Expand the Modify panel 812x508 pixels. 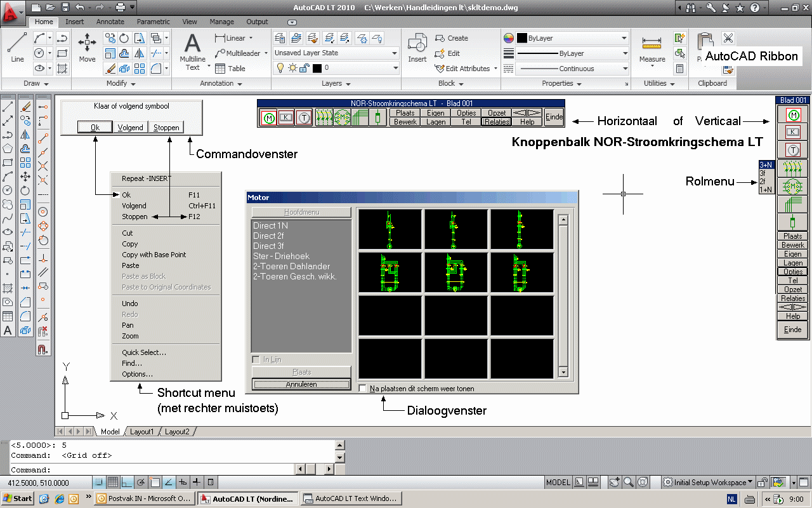pos(121,83)
